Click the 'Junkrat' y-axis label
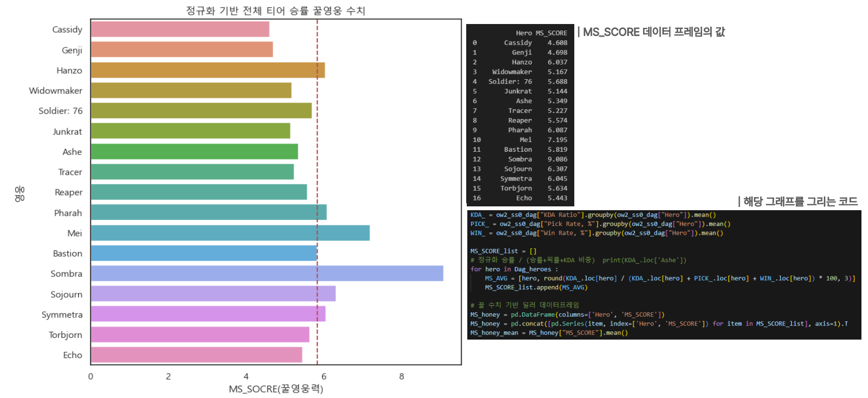 (x=67, y=132)
